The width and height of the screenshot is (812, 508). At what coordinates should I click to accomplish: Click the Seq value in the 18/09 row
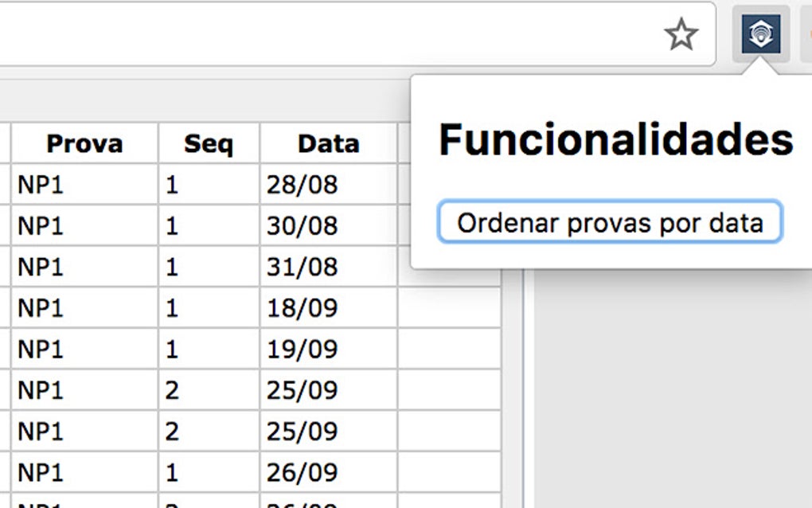(x=172, y=308)
